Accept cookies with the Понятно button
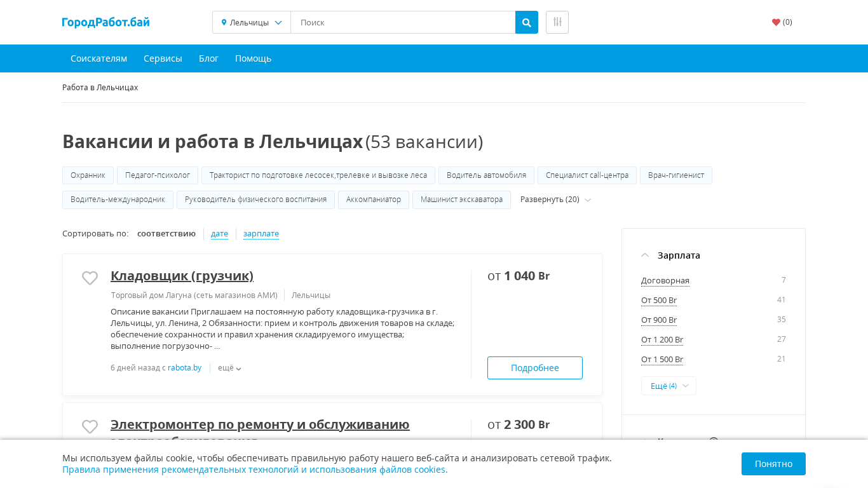 coord(773,464)
